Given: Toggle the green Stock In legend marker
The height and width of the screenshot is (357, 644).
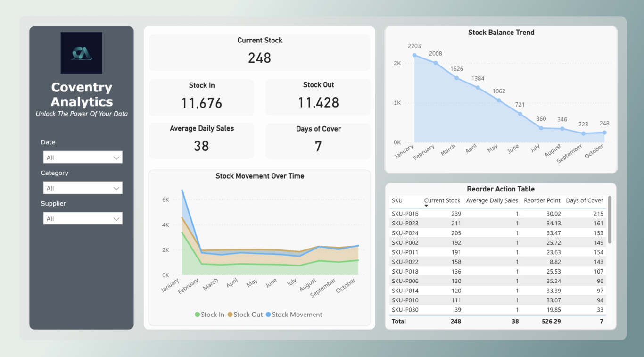Looking at the screenshot, I should [x=198, y=315].
